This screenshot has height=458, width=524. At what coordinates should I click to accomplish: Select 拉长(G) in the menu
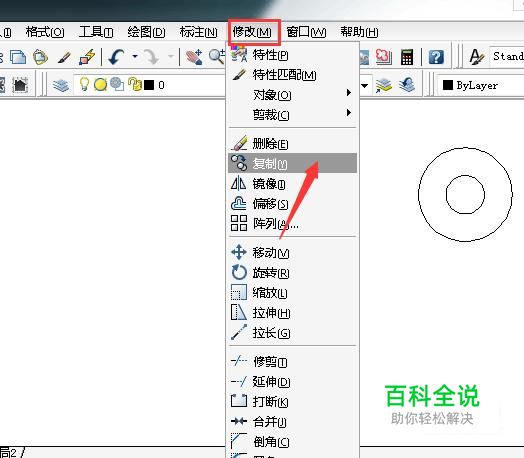click(x=292, y=333)
